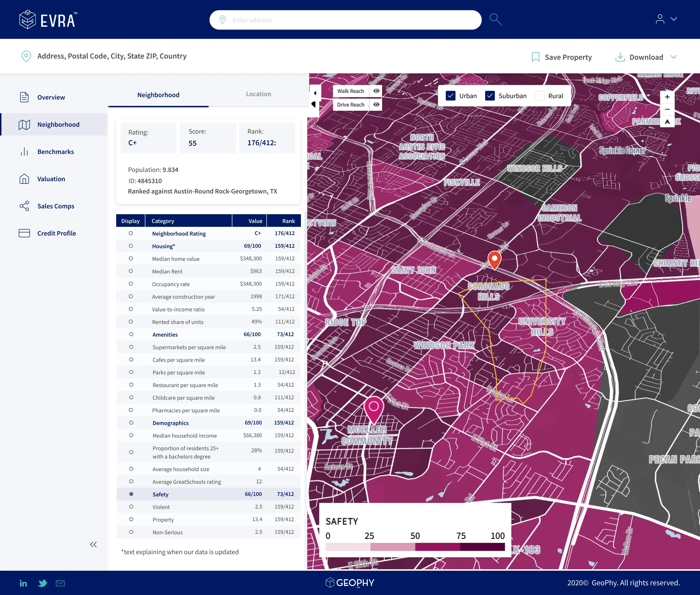Click the search magnifier icon
Viewport: 700px width, 595px height.
coord(495,20)
